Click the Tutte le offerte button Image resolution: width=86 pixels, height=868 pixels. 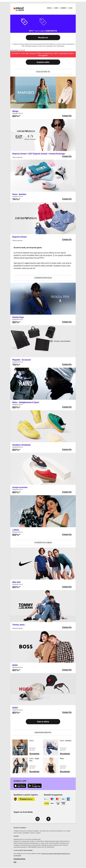(x=43, y=721)
